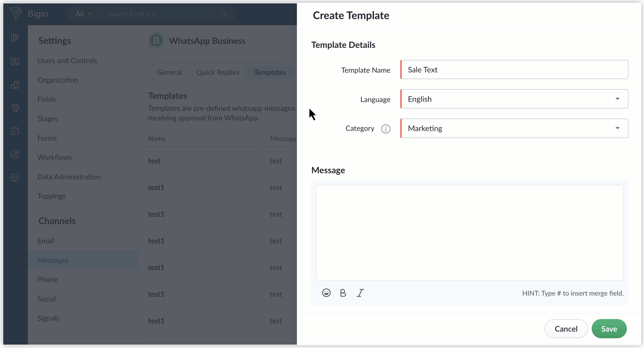Select the Messages channel
Image resolution: width=644 pixels, height=348 pixels.
83,260
